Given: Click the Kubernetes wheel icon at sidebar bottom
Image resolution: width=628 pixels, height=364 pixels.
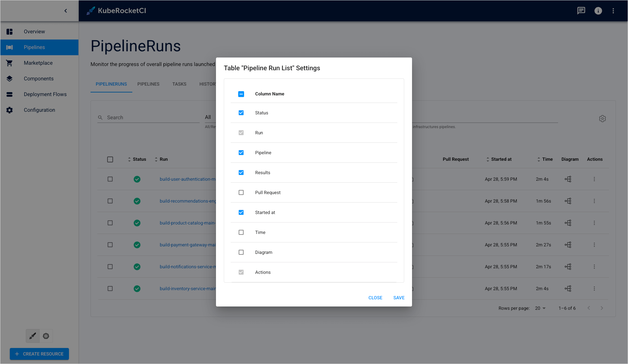Looking at the screenshot, I should click(x=46, y=336).
